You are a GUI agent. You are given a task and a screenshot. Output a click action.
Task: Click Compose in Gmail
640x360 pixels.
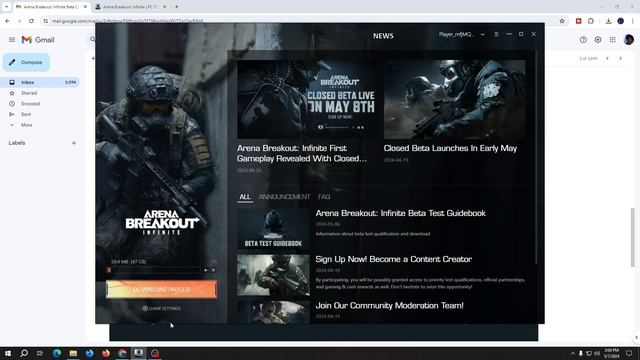(x=27, y=62)
